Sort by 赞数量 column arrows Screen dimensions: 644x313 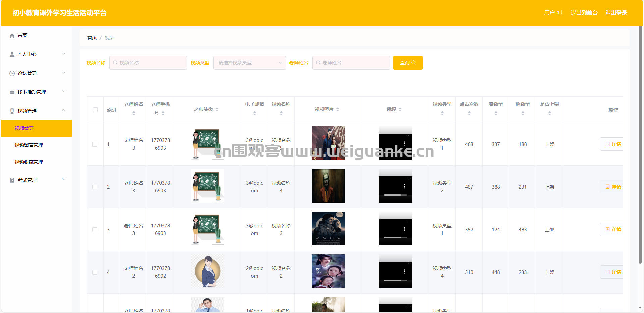point(496,114)
